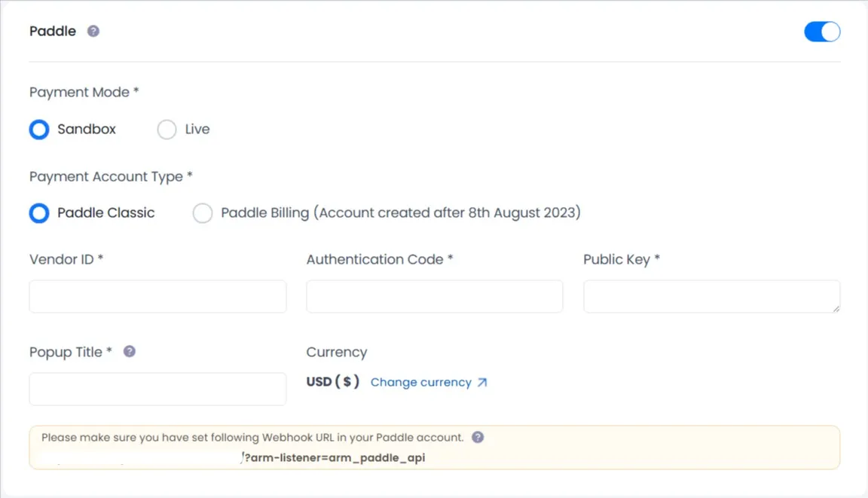Choose Paddle Billing account type
Screen dimensions: 868x498
tap(202, 213)
